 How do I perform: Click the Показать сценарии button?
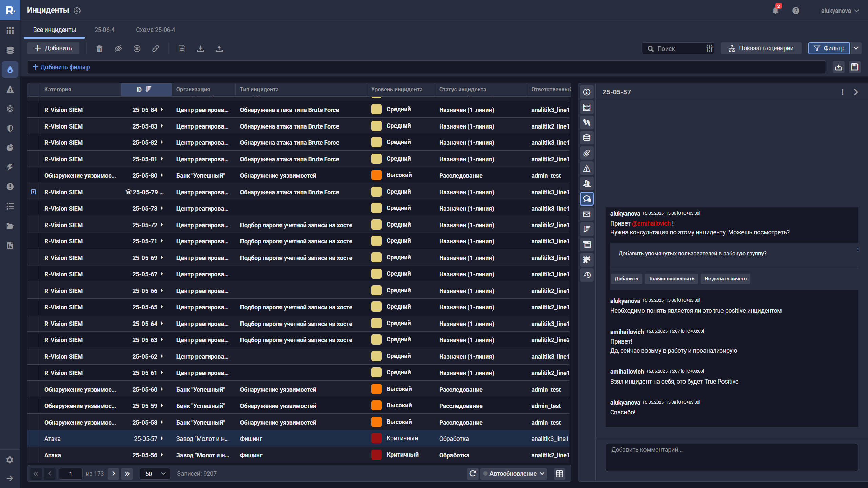pyautogui.click(x=761, y=48)
